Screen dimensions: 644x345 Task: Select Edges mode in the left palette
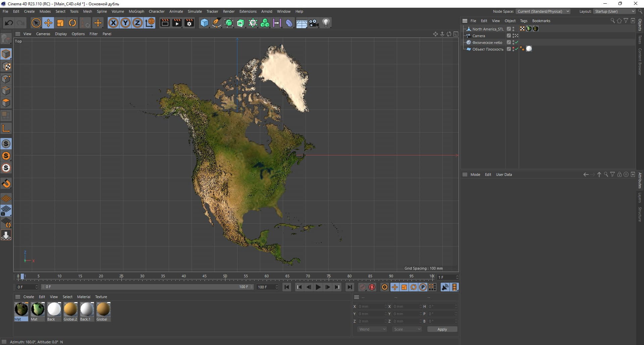[6, 91]
